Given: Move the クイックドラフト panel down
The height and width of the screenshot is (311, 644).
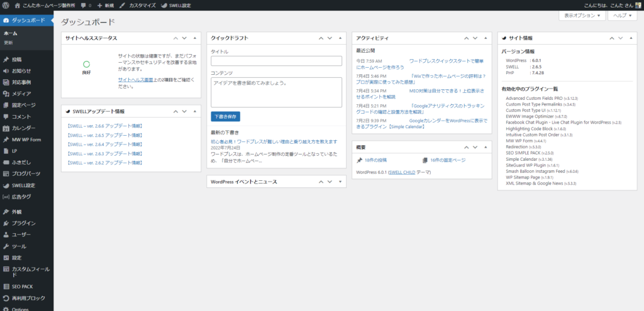Looking at the screenshot, I should 330,38.
